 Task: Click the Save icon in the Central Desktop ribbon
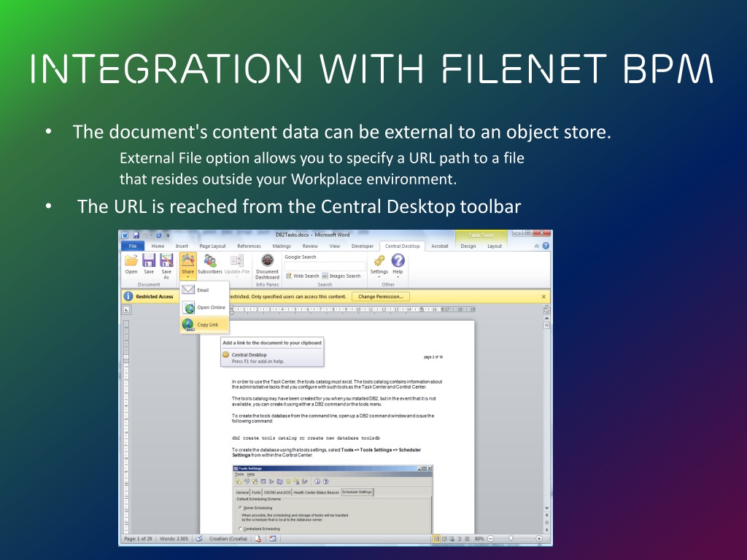(149, 260)
